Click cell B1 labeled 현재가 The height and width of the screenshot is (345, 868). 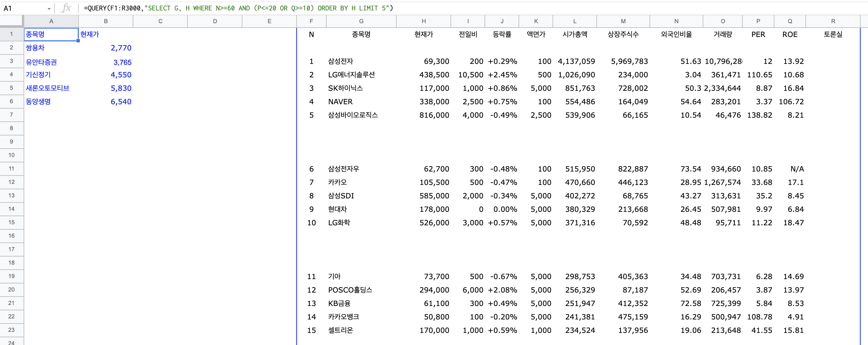click(x=106, y=34)
